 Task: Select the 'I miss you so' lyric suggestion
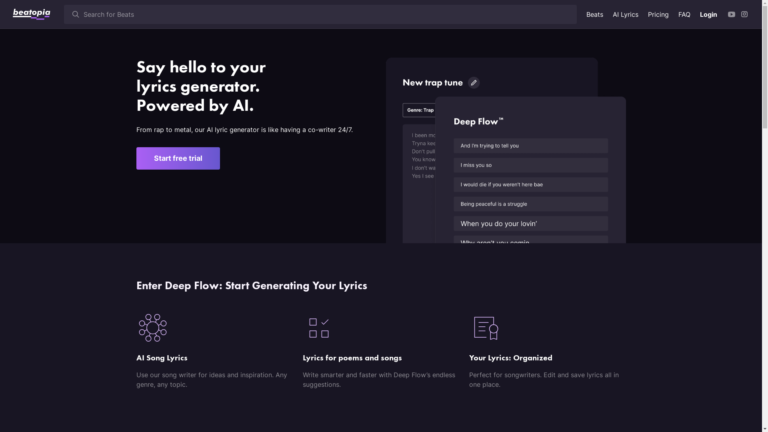click(x=531, y=165)
